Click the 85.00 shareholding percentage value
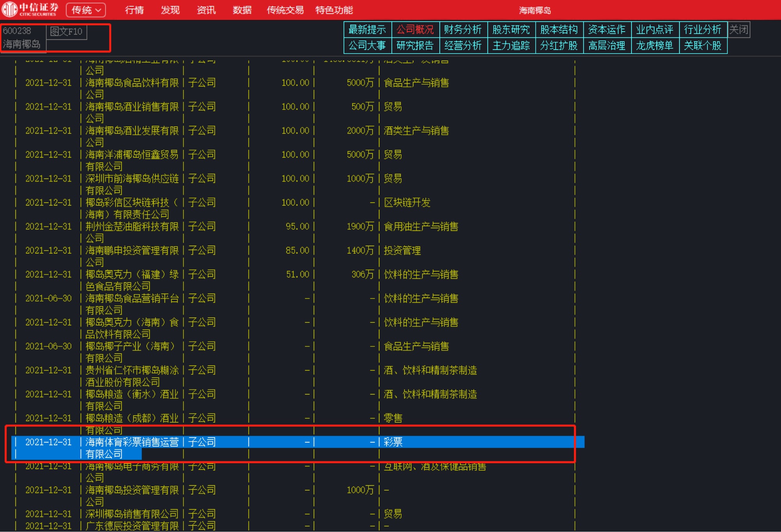The image size is (781, 532). tap(297, 250)
